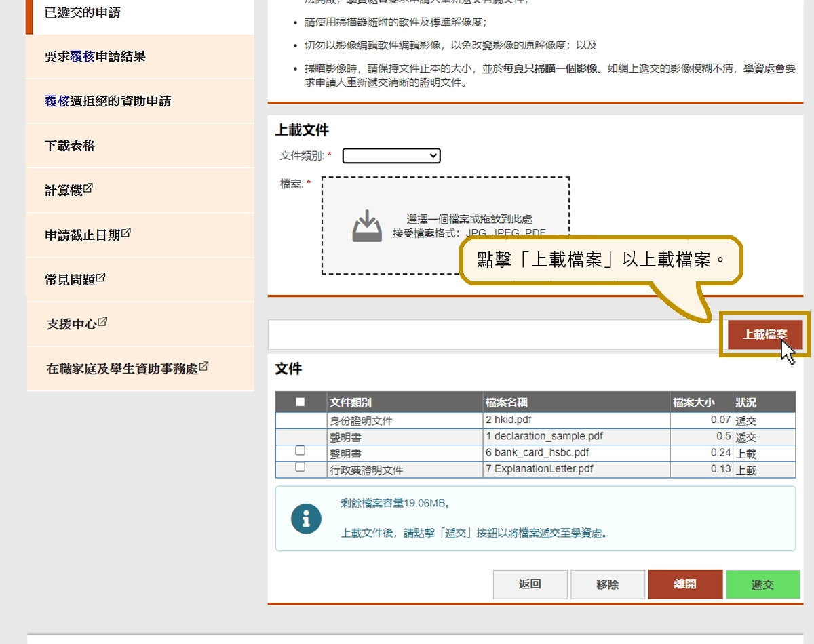
Task: Click the external-link icon beside 計算機
Action: click(88, 188)
